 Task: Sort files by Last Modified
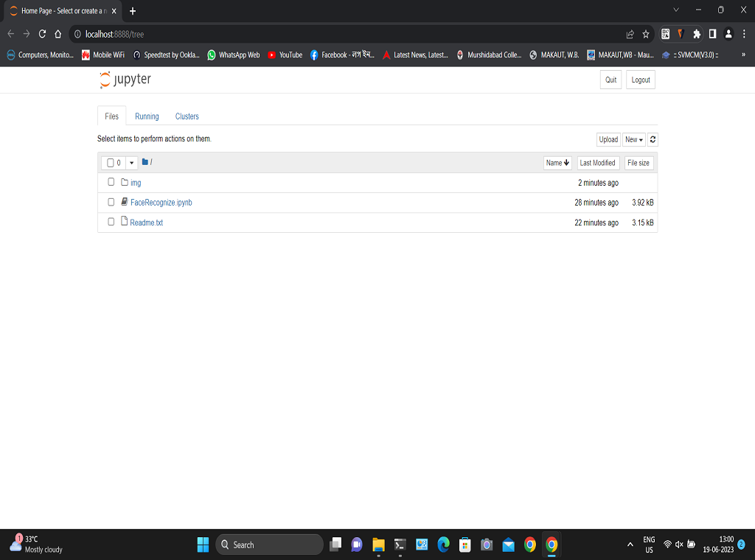click(597, 163)
